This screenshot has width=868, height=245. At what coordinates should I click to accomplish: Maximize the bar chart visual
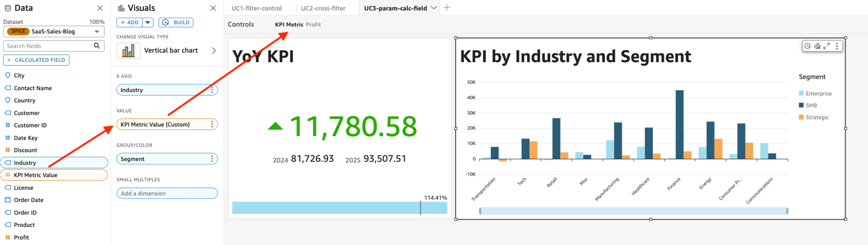(827, 46)
